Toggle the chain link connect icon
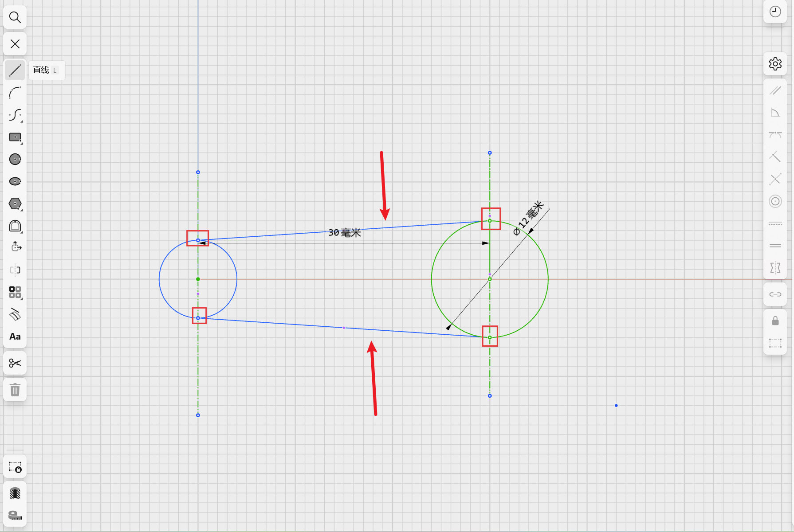 [775, 294]
